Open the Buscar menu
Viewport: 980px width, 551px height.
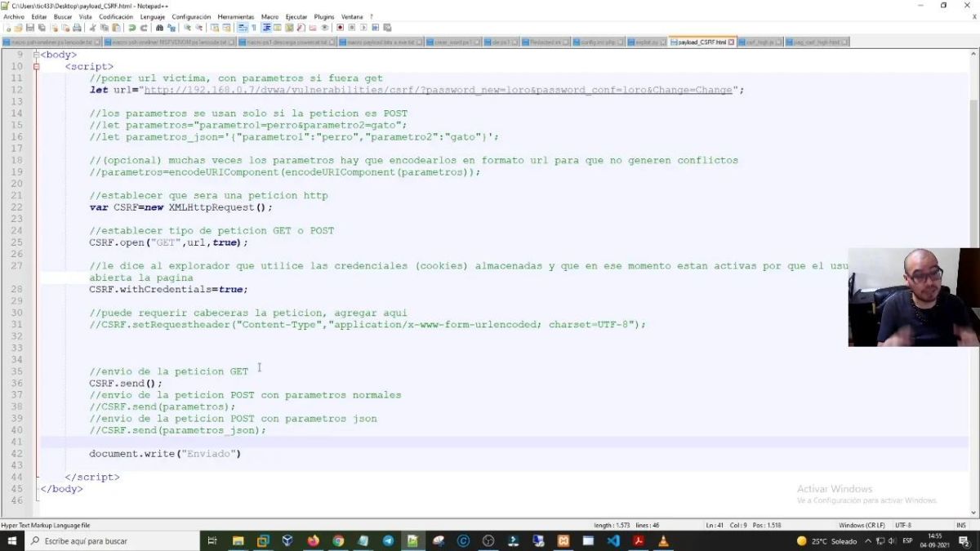click(x=63, y=16)
